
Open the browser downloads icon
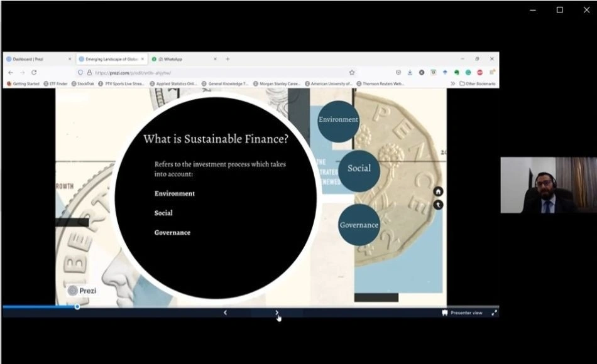pos(410,72)
